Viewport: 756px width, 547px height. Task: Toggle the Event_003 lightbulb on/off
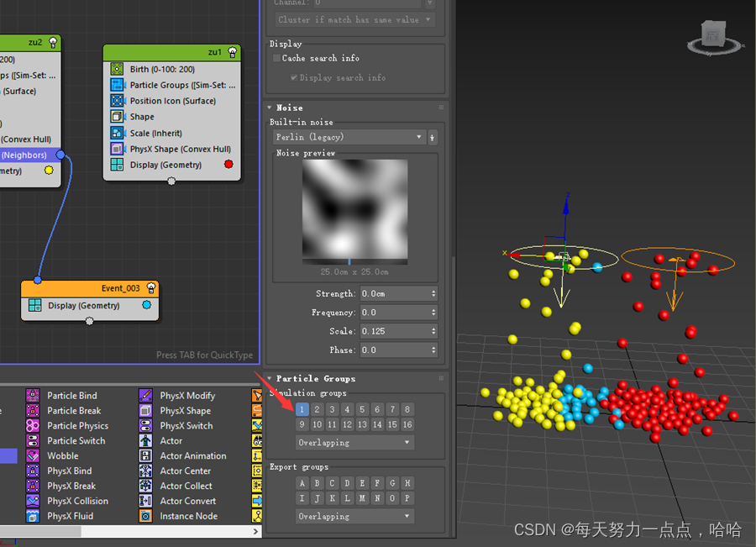tap(151, 288)
